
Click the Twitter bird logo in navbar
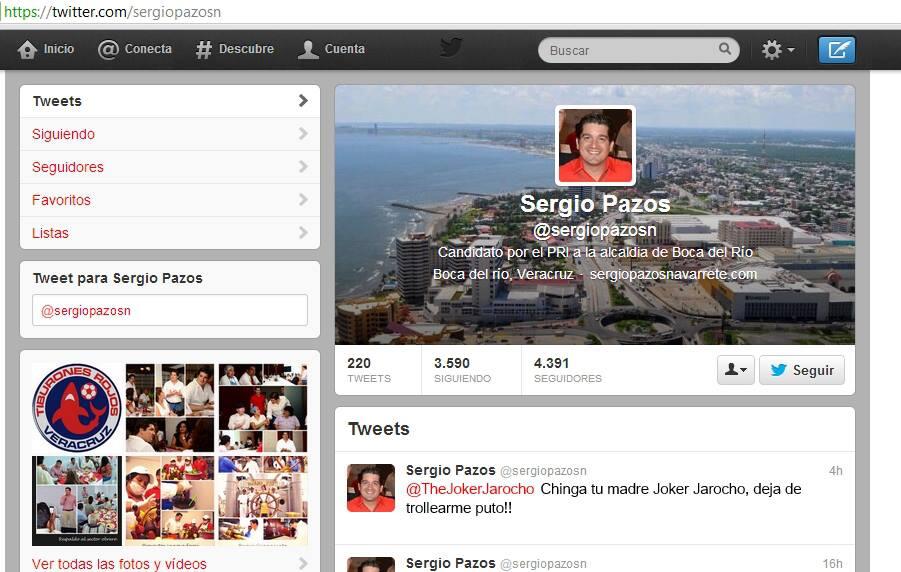coord(451,47)
